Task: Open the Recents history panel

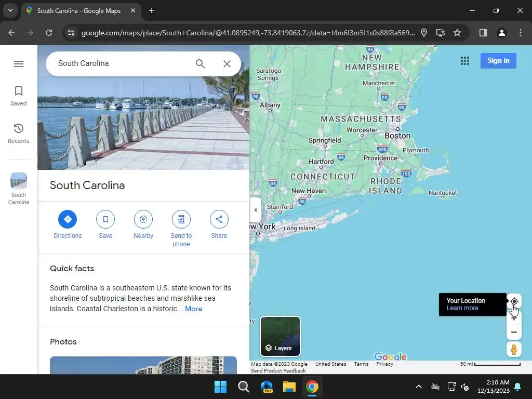Action: point(19,134)
